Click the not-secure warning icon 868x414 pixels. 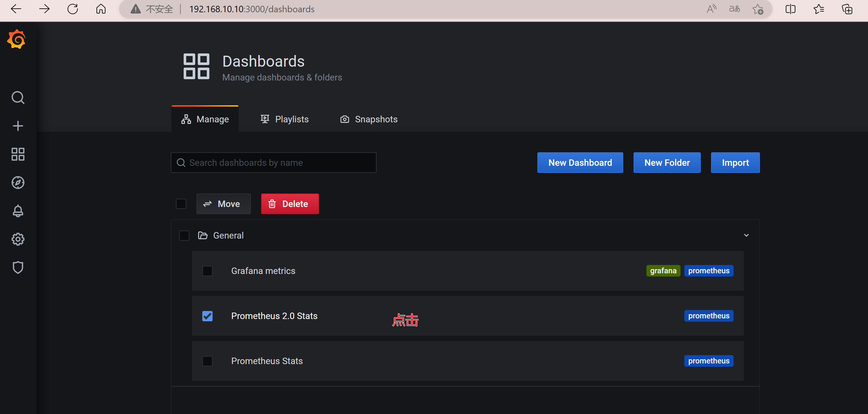[x=135, y=9]
